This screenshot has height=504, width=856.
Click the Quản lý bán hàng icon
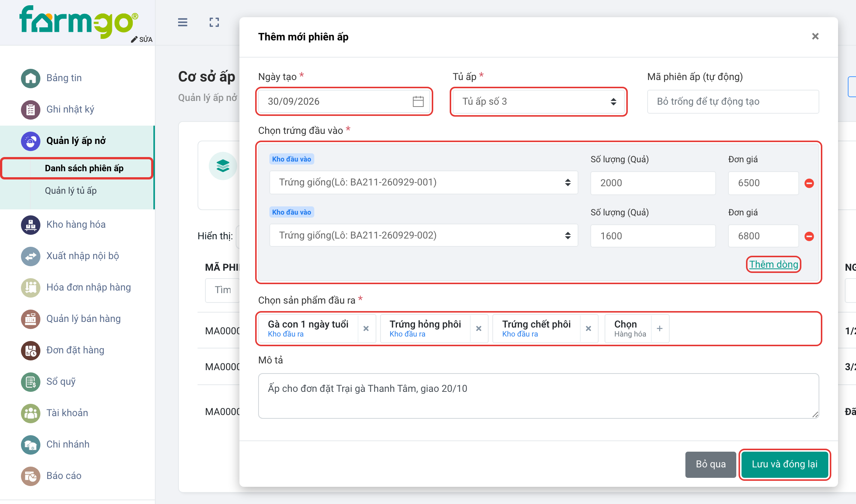point(31,319)
